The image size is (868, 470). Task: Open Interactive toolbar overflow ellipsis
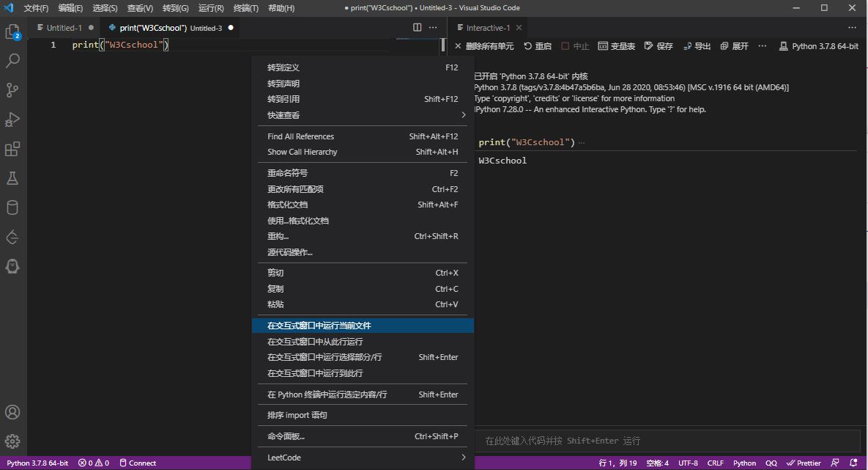click(x=763, y=46)
